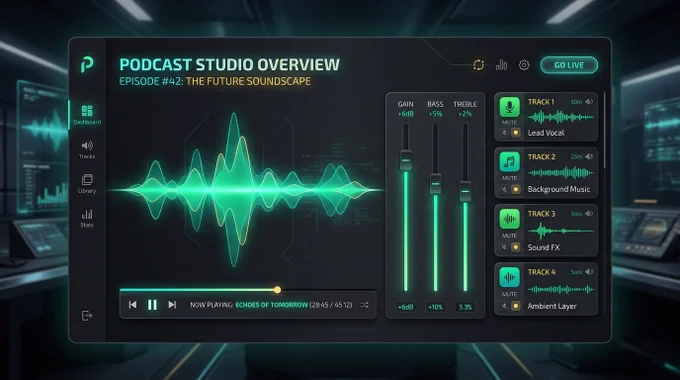Toggle small crossed-speaker button on Lead Vocal track

504,133
